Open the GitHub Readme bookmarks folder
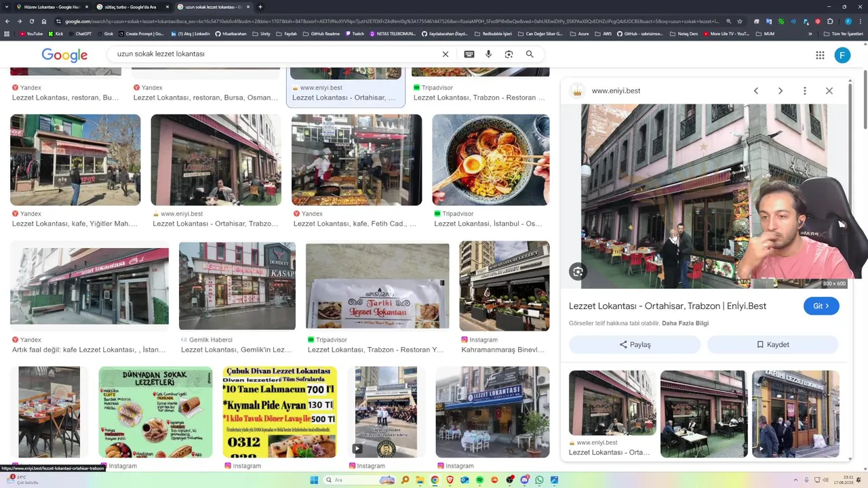 click(x=321, y=33)
